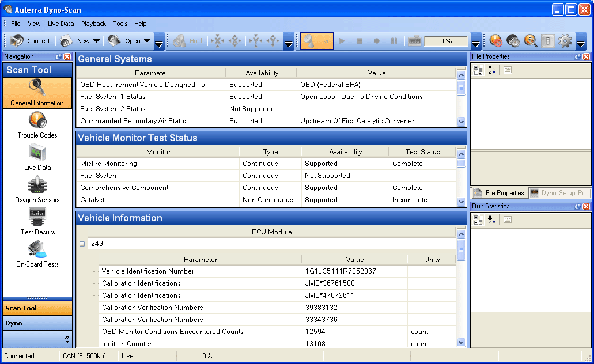Toggle auto-hide pin on File Properties panel
This screenshot has width=594, height=364.
[578, 57]
